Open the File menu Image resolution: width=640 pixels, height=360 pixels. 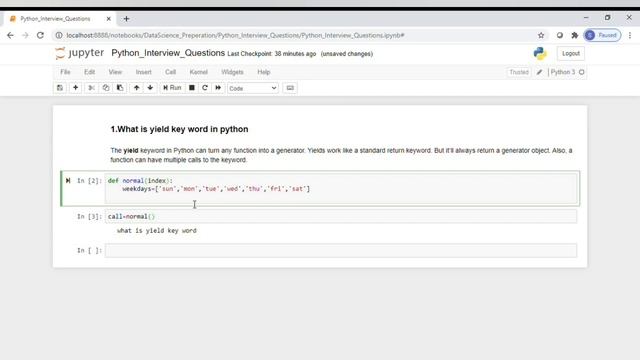tap(65, 72)
